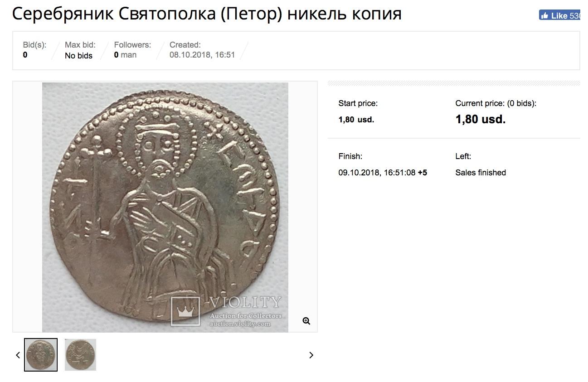Select the second coin reverse thumbnail
This screenshot has height=382, width=588.
pyautogui.click(x=80, y=355)
